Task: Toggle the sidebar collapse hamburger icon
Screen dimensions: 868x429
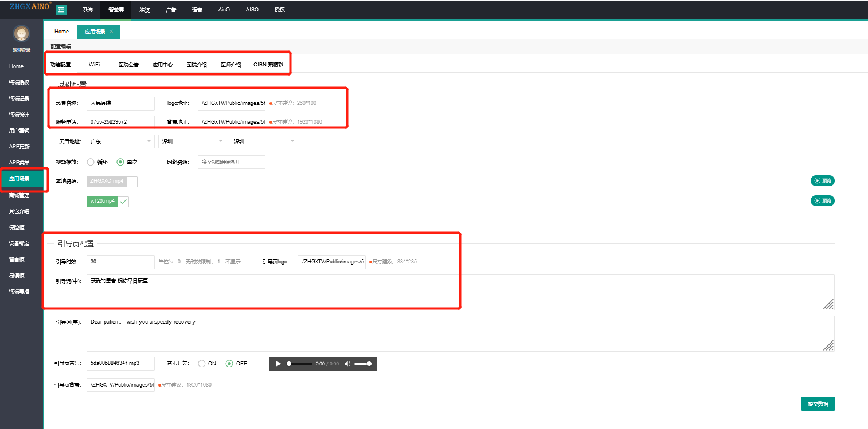Action: (61, 10)
